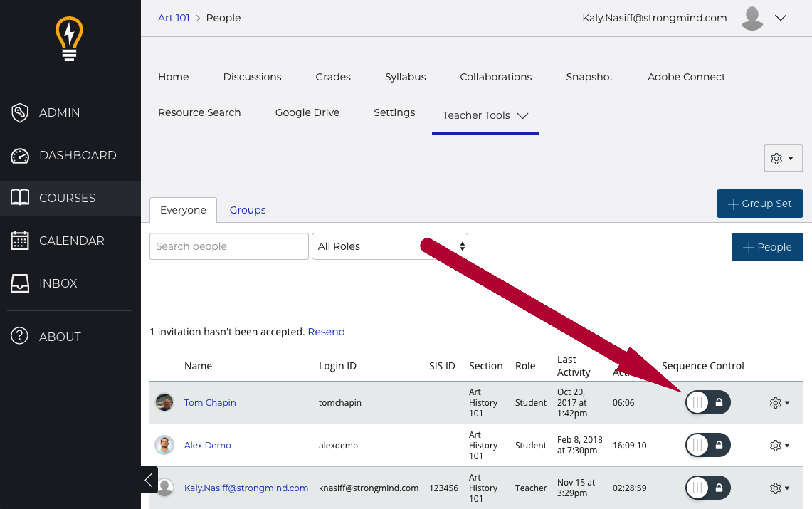This screenshot has height=509, width=812.
Task: Switch to the Groups tab
Action: pyautogui.click(x=248, y=210)
